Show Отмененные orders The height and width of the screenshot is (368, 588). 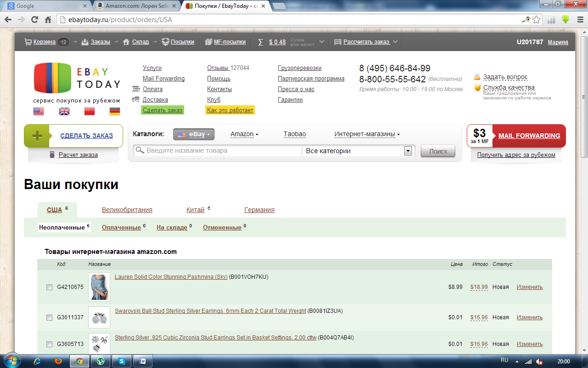point(222,227)
